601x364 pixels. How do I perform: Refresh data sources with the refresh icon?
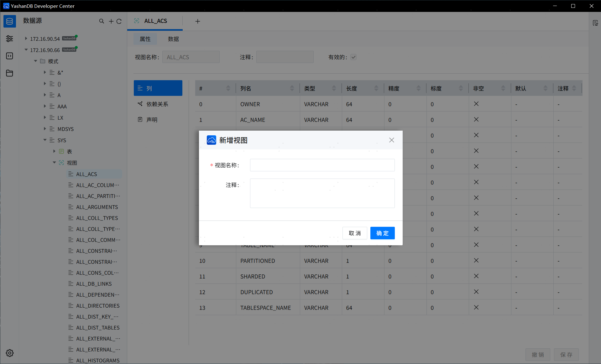click(x=119, y=21)
